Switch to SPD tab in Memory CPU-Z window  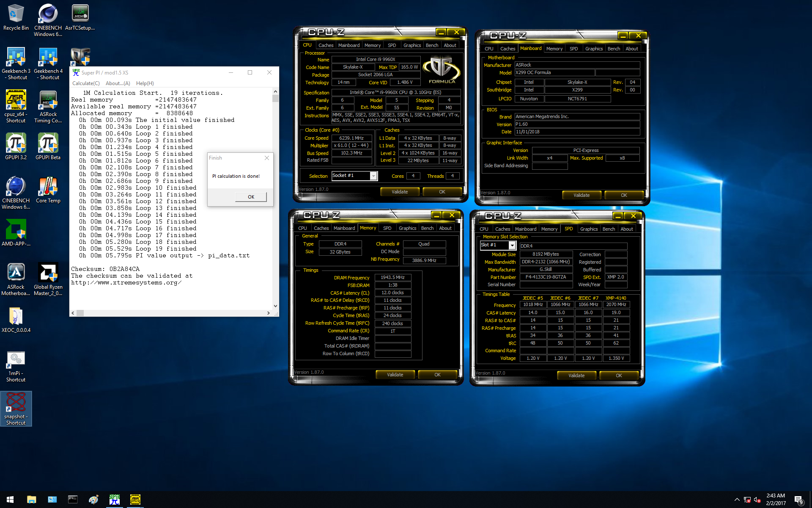pos(387,228)
